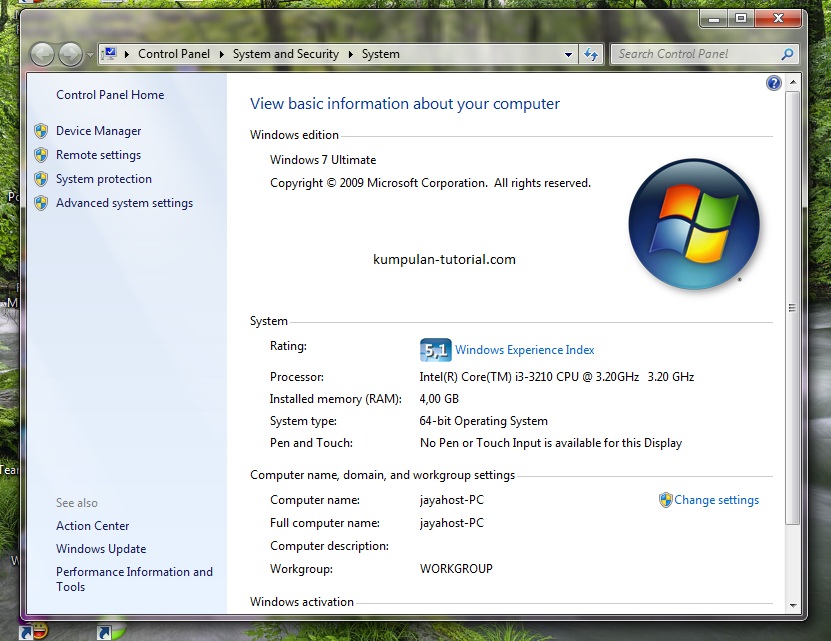This screenshot has width=831, height=641.
Task: Click the 4,00 GB memory value
Action: (x=439, y=399)
